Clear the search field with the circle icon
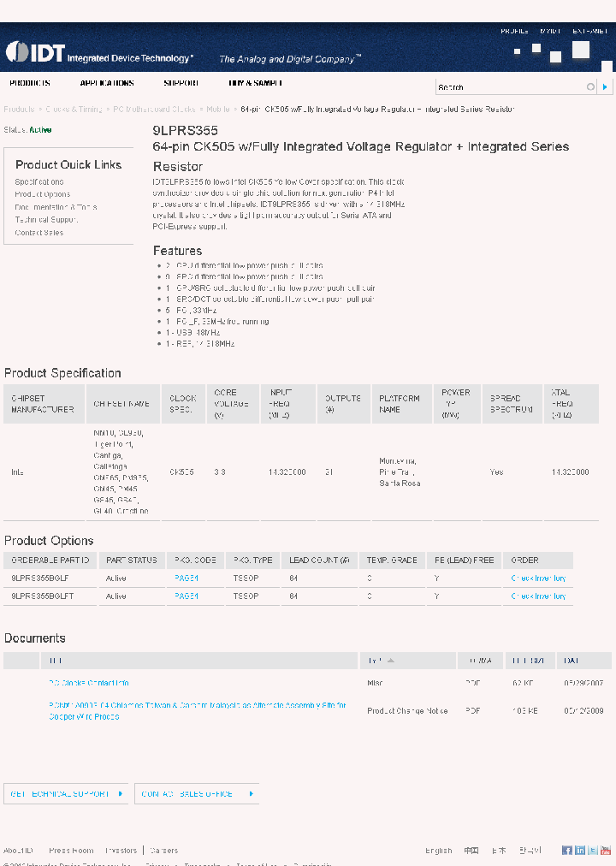The height and width of the screenshot is (866, 616). click(x=590, y=86)
